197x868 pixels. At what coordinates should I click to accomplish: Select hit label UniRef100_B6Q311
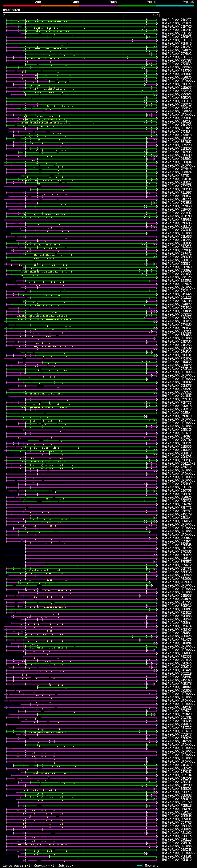177,332
